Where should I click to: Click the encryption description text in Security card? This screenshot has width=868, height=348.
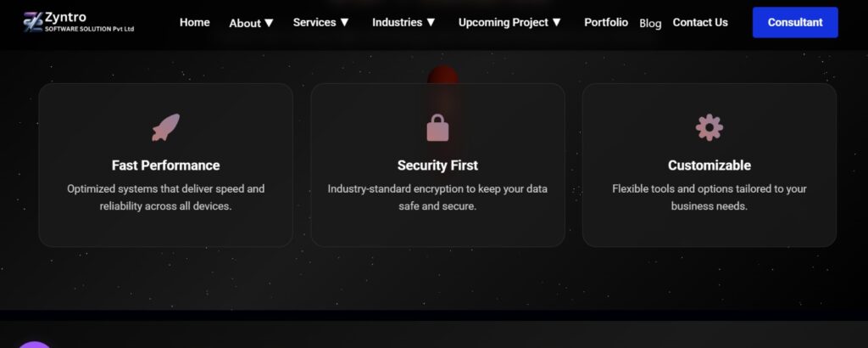click(437, 197)
